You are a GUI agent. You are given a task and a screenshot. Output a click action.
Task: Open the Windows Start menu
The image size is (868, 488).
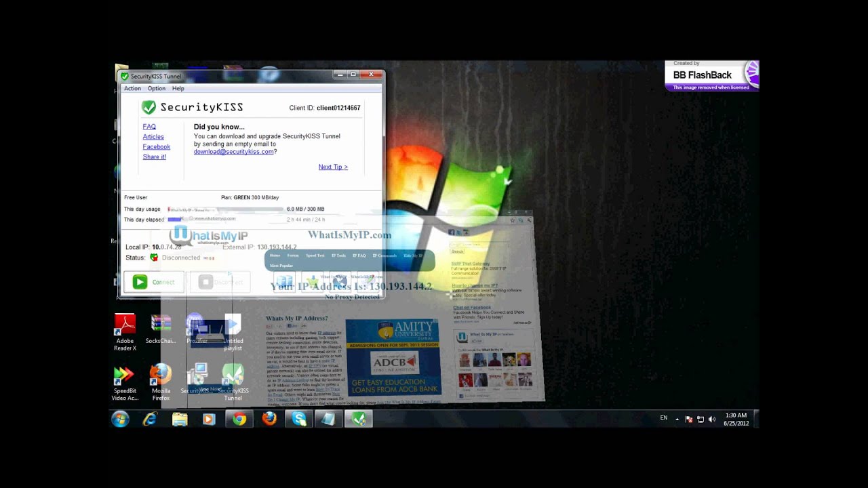[121, 420]
